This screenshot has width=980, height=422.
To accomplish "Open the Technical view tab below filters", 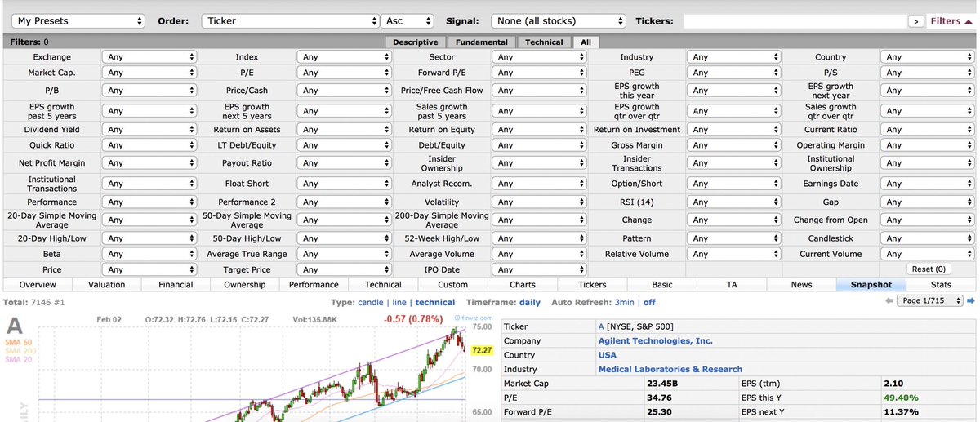I will point(383,285).
